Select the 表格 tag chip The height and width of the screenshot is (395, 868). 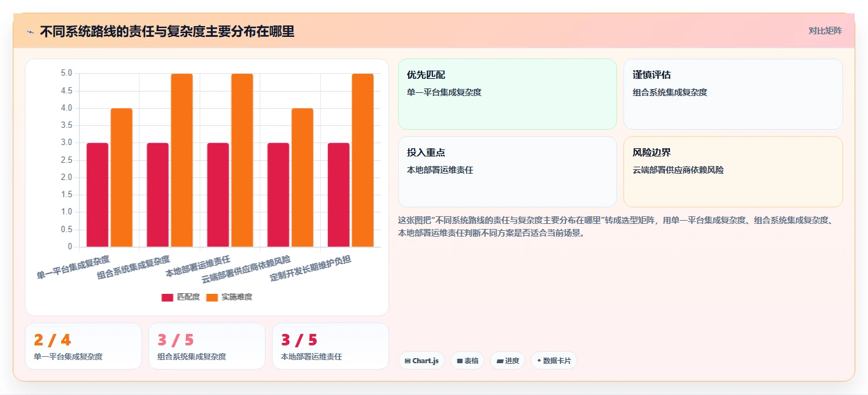click(467, 361)
